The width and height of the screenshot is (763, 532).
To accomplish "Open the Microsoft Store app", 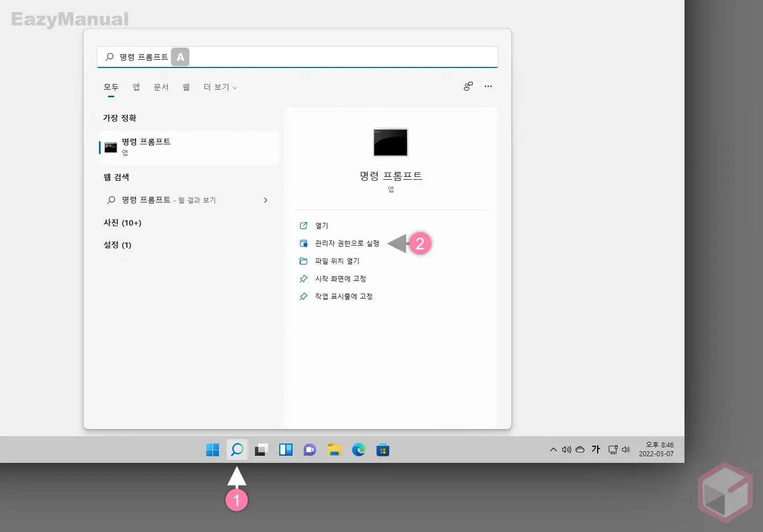I will point(383,450).
